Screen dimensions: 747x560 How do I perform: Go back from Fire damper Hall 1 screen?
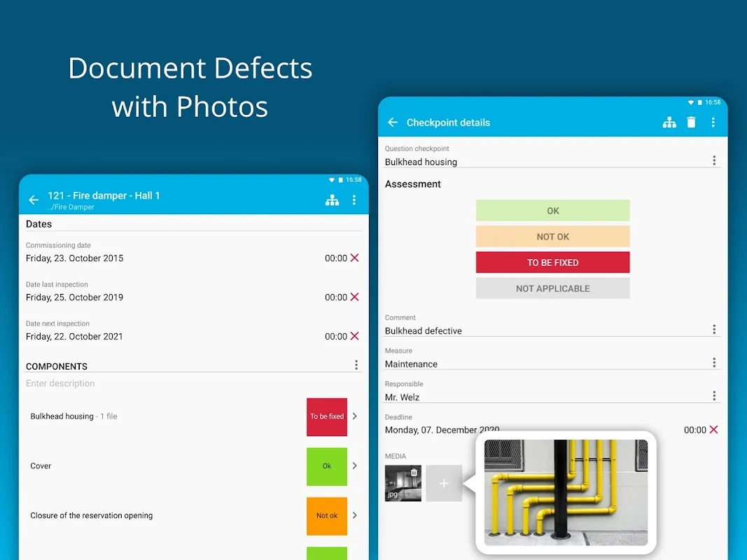click(x=33, y=200)
